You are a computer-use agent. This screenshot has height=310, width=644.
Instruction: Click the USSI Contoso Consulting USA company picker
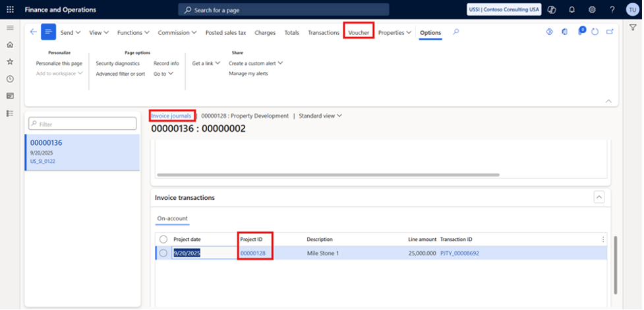(504, 9)
